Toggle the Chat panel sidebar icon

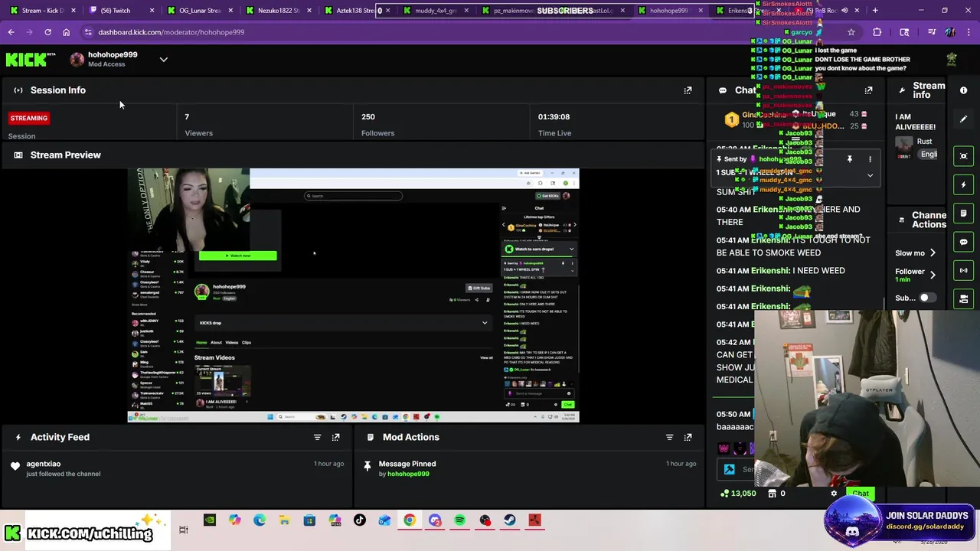pyautogui.click(x=964, y=242)
